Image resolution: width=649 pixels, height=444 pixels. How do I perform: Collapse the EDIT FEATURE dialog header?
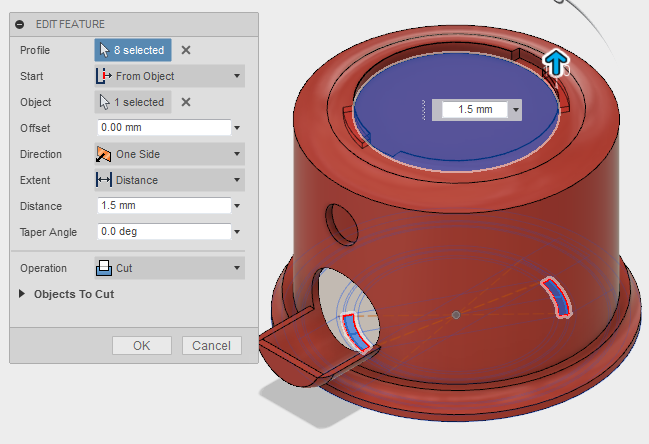(19, 24)
